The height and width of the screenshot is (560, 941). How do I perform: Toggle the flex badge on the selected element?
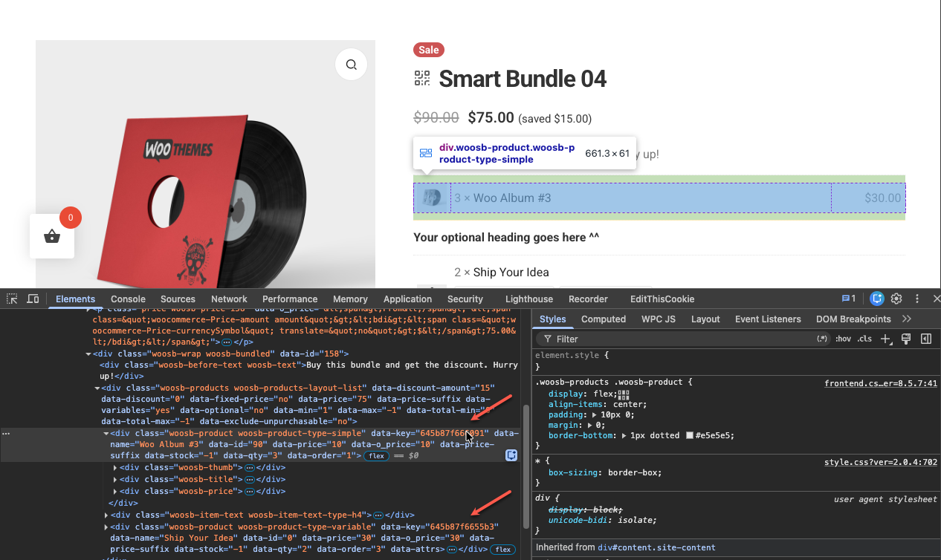(377, 455)
